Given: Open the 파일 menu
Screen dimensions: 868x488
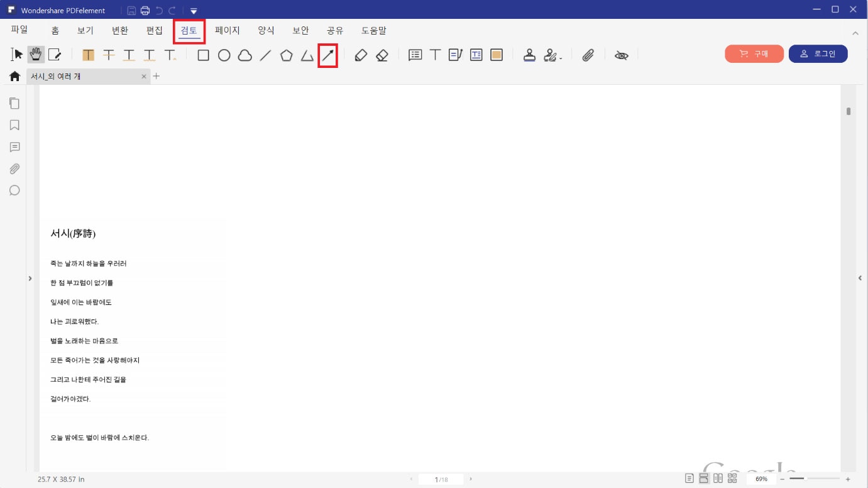Looking at the screenshot, I should [x=19, y=30].
